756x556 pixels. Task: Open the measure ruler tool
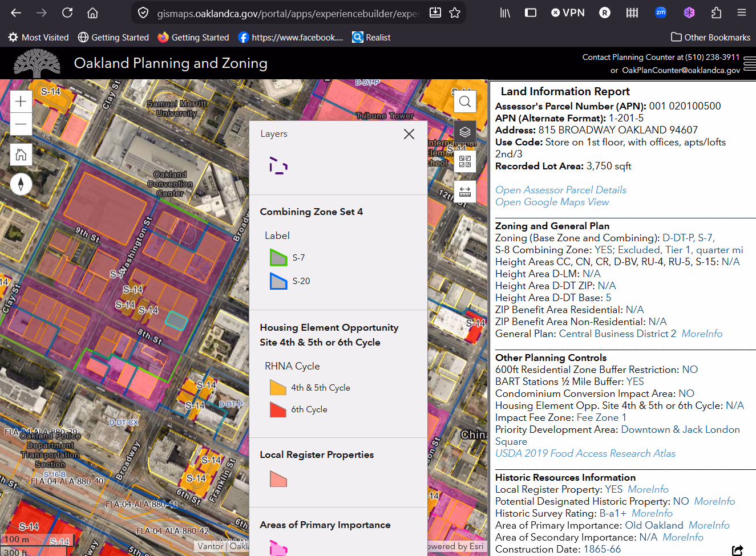[x=465, y=192]
